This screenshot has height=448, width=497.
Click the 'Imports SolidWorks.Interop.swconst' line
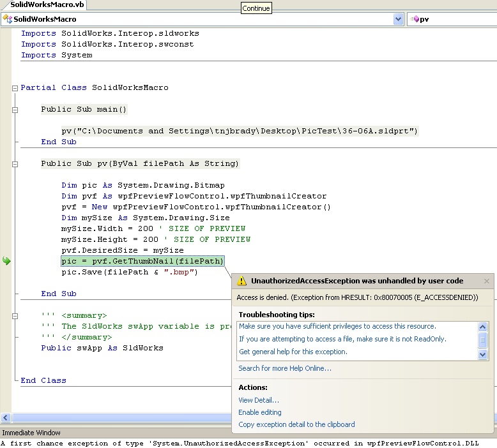click(107, 44)
